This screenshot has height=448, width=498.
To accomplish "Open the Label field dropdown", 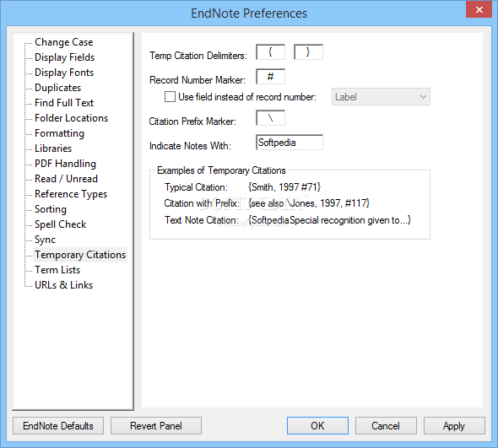I will click(381, 97).
